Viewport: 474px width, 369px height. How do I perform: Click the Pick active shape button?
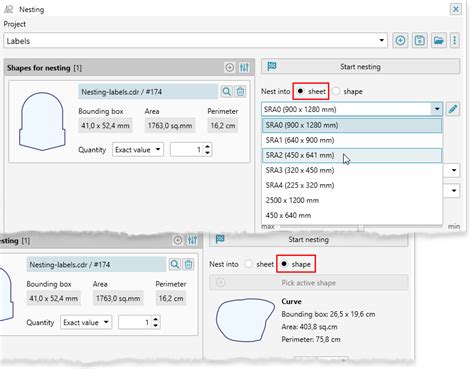[x=309, y=283]
